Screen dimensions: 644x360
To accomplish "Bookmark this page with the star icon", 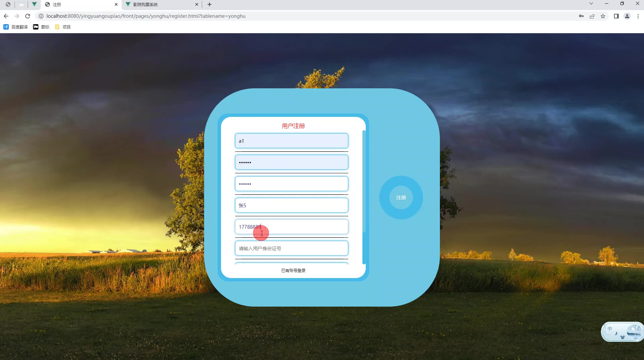I will point(603,16).
